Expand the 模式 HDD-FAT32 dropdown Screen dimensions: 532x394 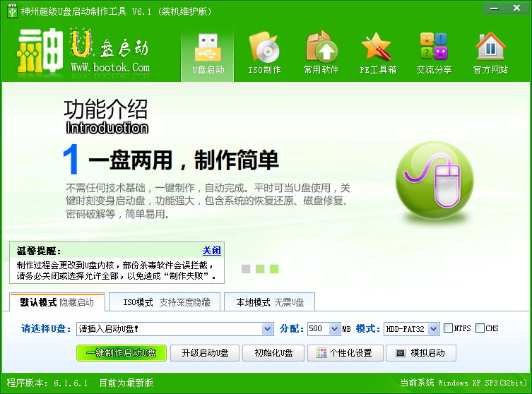click(433, 329)
